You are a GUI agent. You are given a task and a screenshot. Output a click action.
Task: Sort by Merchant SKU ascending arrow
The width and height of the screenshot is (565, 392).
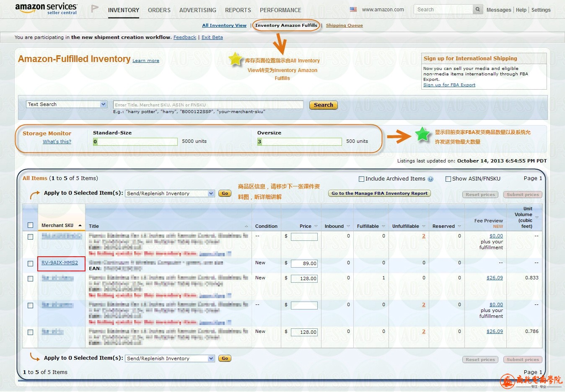80,225
